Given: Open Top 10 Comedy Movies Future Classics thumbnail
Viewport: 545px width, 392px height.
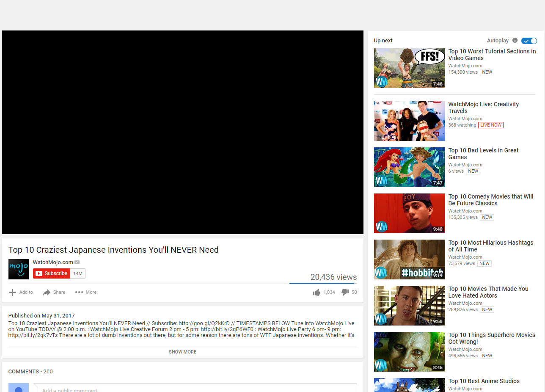Looking at the screenshot, I should point(410,213).
